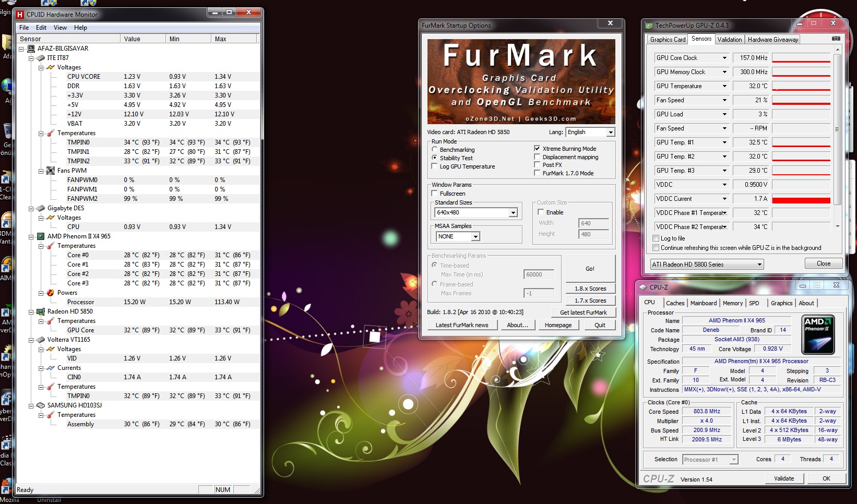Image resolution: width=857 pixels, height=504 pixels.
Task: Click the Radeon HD 5850 card icon
Action: (41, 311)
